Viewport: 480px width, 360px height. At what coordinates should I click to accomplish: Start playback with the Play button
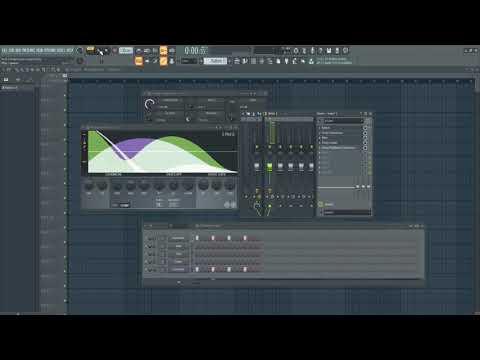point(100,51)
